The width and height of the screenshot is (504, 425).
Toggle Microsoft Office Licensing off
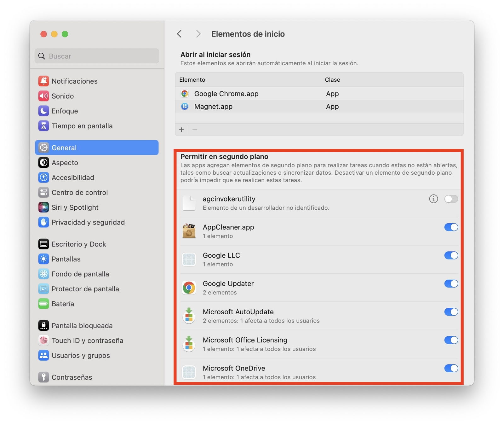click(451, 340)
